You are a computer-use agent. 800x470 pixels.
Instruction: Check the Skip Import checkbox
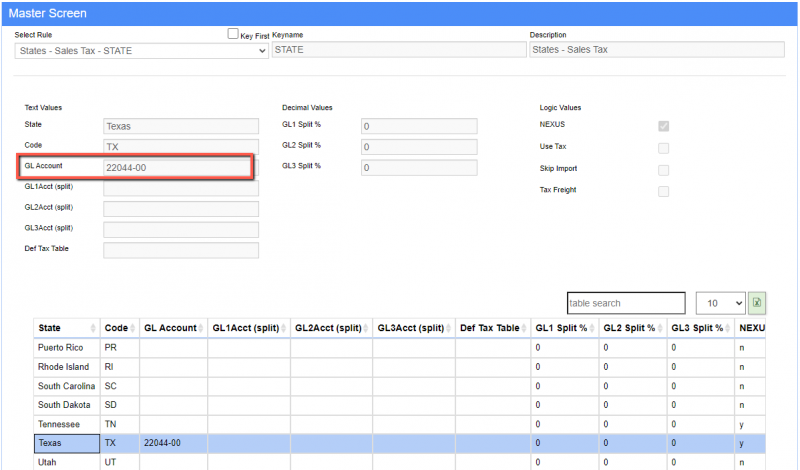pyautogui.click(x=663, y=169)
